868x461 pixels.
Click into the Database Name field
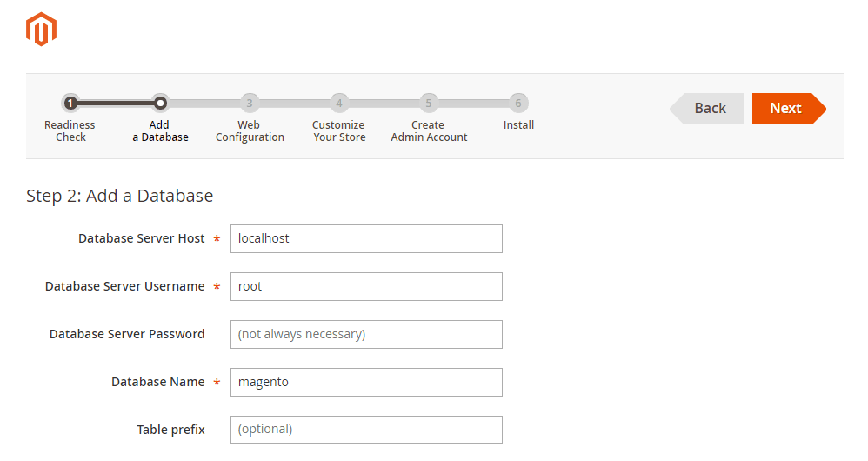click(x=366, y=383)
